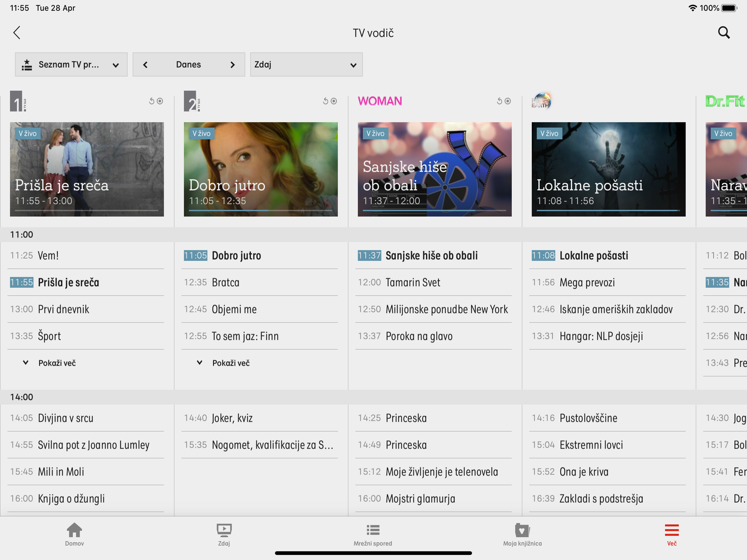747x560 pixels.
Task: Open search with the magnifier icon
Action: click(724, 33)
